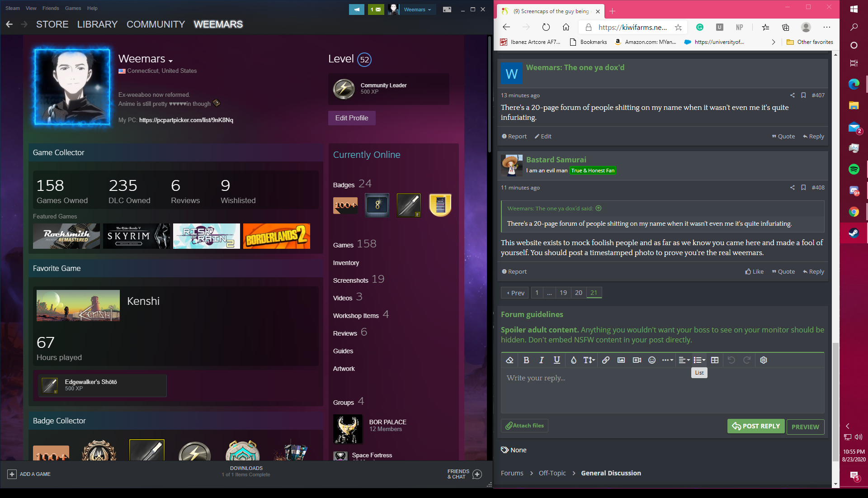Click the Steam back arrow
Viewport: 868px width, 498px height.
tap(9, 24)
